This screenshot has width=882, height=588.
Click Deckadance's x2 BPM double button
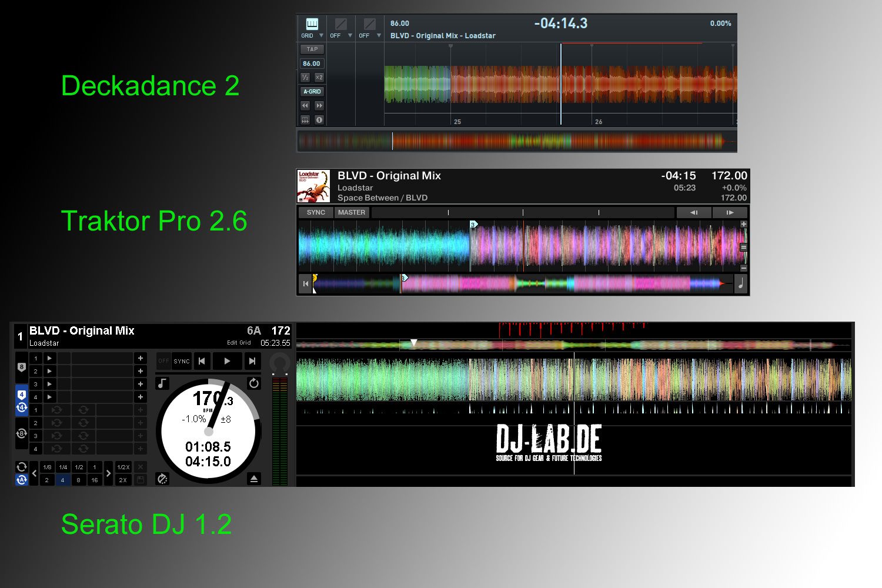click(x=319, y=77)
